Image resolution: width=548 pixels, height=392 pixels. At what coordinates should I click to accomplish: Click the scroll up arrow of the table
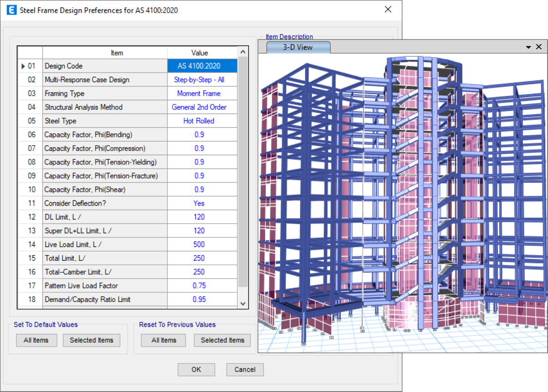[x=243, y=53]
